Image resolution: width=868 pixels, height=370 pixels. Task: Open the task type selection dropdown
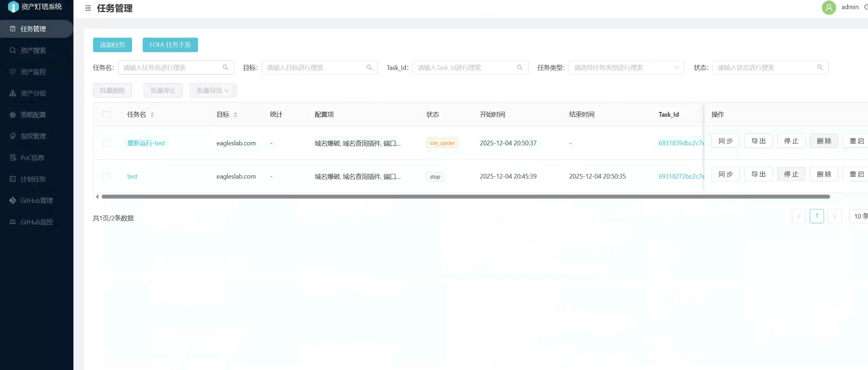(x=626, y=68)
